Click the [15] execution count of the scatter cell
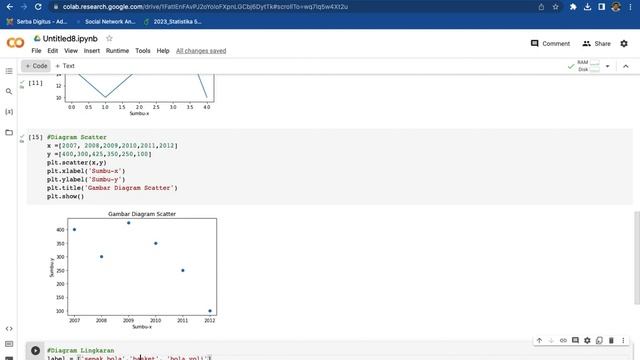Viewport: 640px width, 360px height. point(36,137)
